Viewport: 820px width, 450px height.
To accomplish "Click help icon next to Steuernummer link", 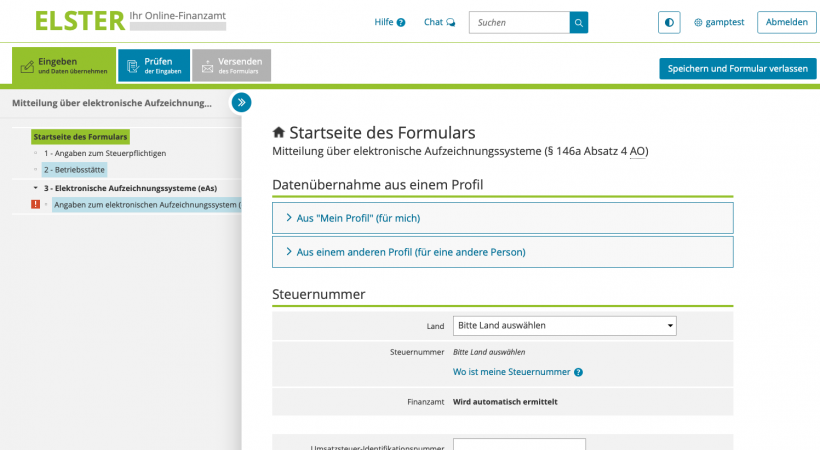I will click(x=578, y=373).
